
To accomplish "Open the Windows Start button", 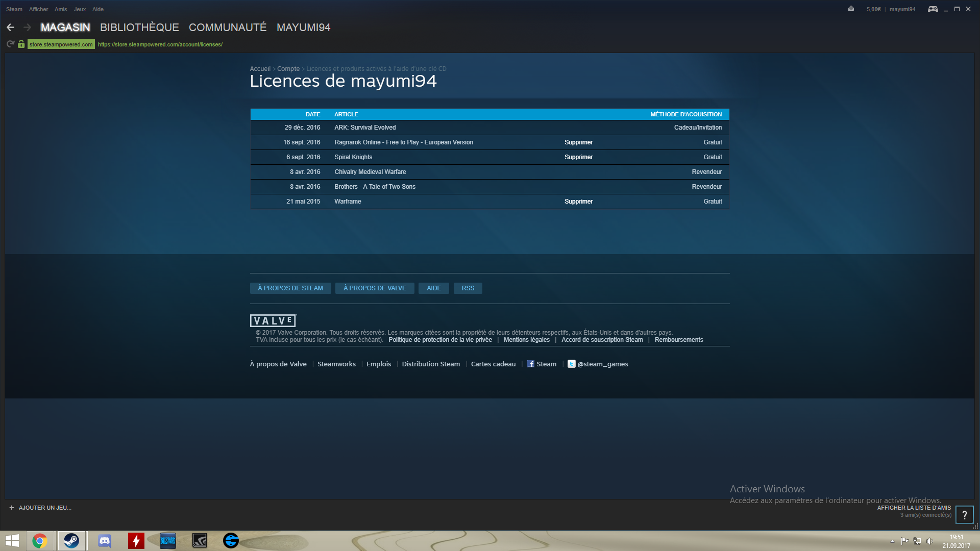I will coord(12,541).
